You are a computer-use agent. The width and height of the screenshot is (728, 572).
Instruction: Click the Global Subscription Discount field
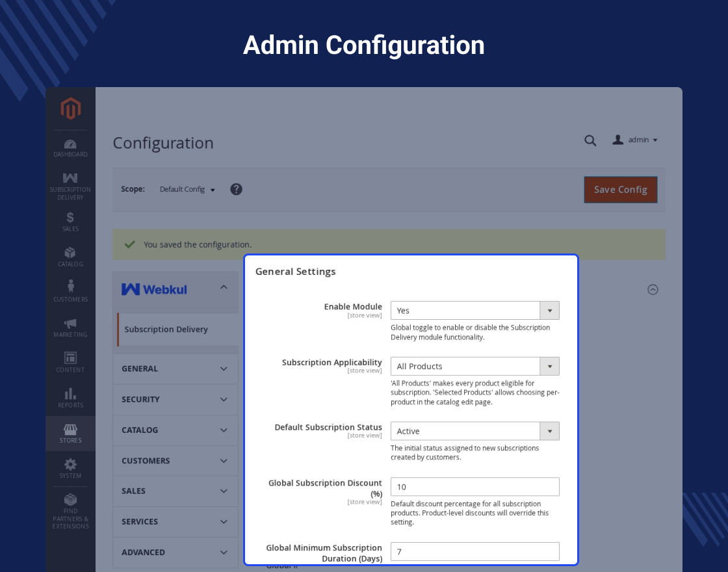click(475, 487)
